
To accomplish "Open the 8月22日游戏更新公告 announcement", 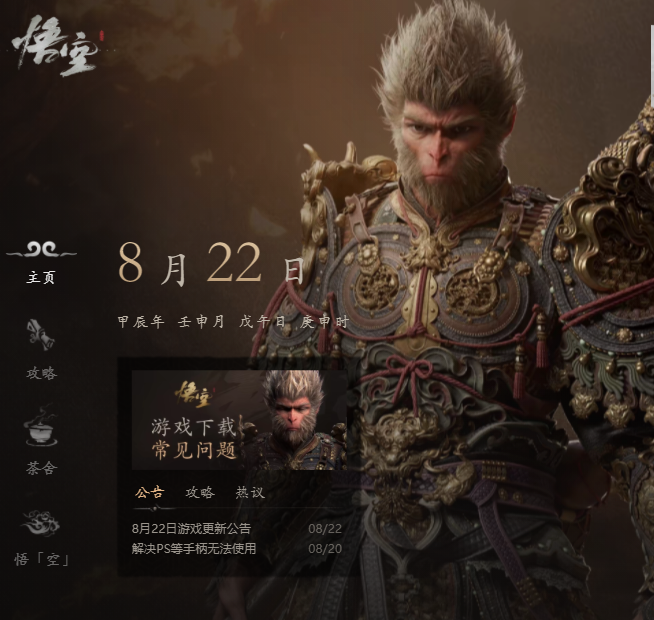I will point(191,529).
